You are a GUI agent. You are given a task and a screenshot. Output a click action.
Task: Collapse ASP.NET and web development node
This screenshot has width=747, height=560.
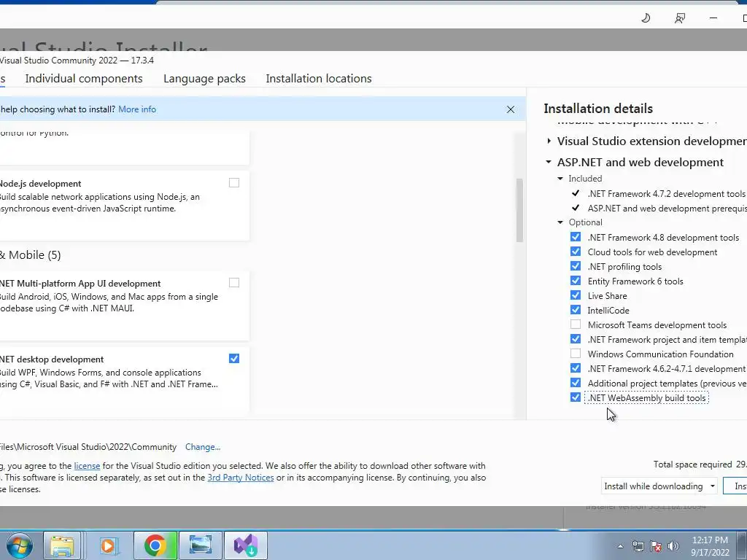click(549, 163)
